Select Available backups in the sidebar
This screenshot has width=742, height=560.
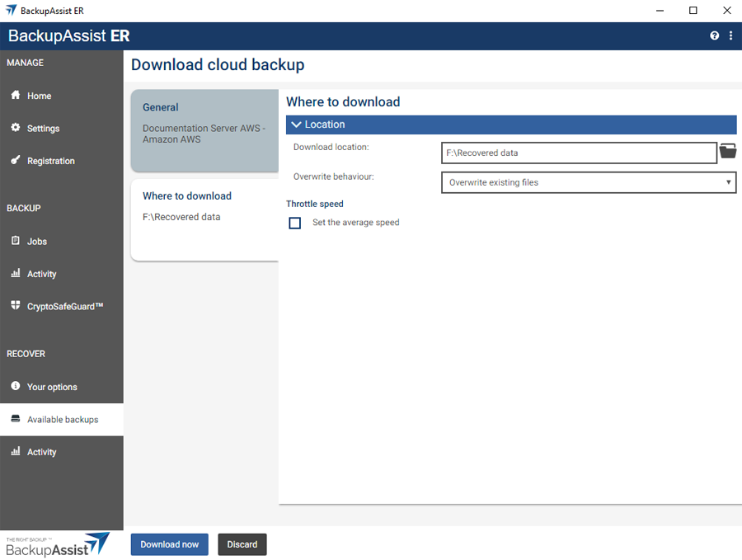click(x=62, y=420)
